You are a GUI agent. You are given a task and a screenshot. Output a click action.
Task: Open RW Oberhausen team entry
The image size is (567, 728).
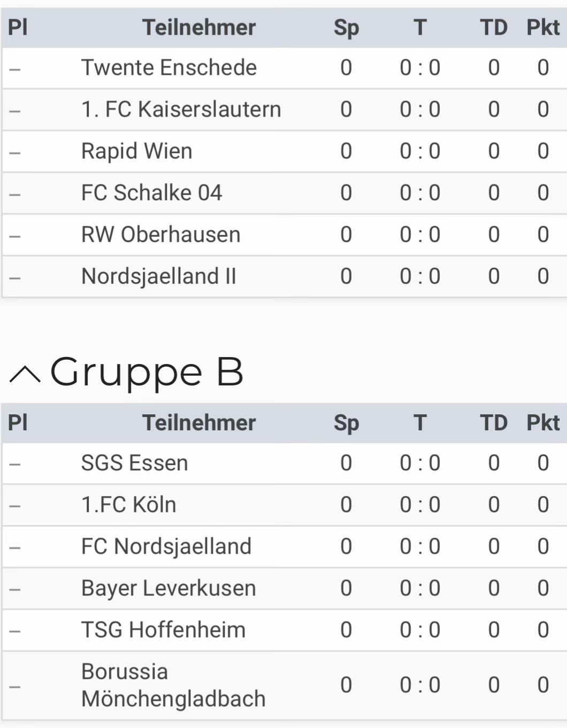(x=285, y=235)
